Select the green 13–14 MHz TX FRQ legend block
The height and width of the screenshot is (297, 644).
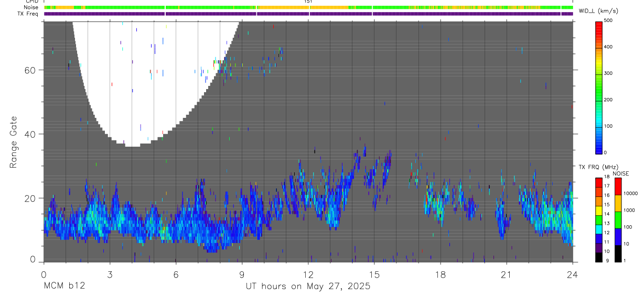pos(598,220)
